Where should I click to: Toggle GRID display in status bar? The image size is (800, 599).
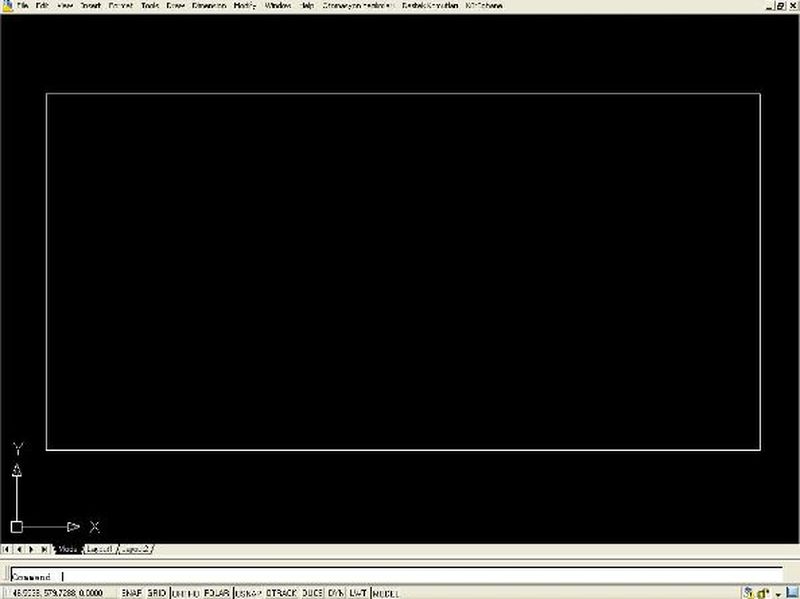[157, 593]
